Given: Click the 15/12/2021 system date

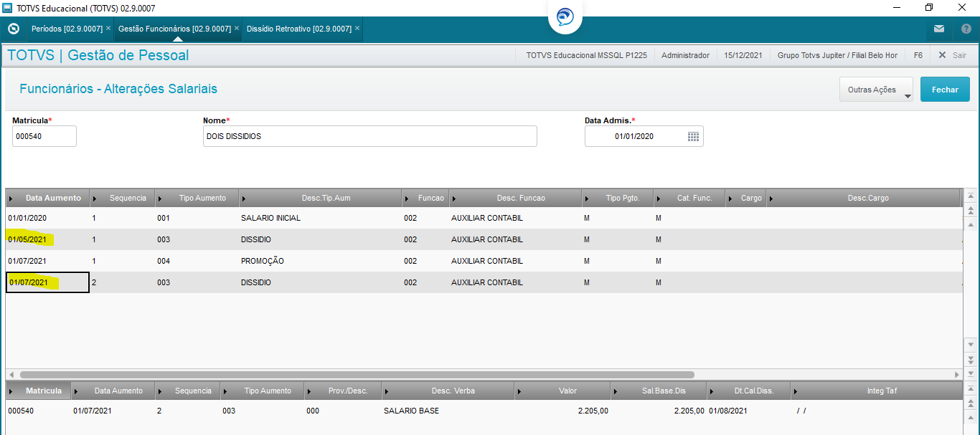Looking at the screenshot, I should pyautogui.click(x=743, y=55).
